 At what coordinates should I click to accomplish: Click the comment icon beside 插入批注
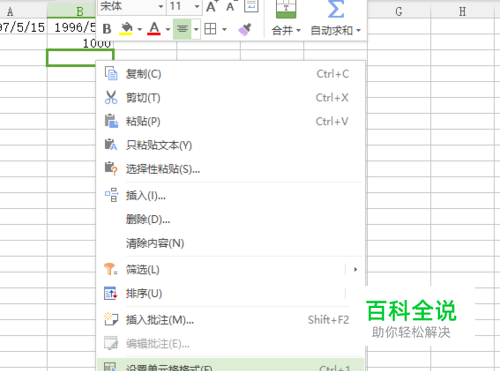tap(111, 319)
